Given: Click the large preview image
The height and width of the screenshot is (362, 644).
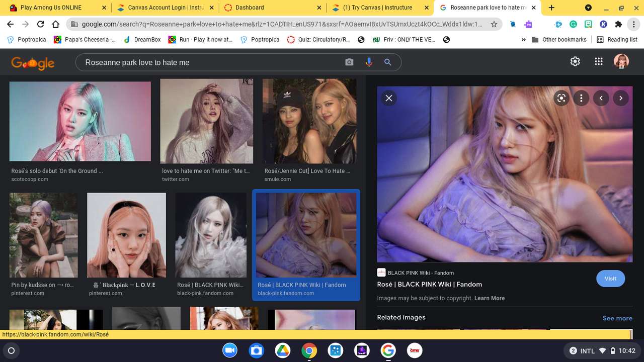Looking at the screenshot, I should click(505, 174).
